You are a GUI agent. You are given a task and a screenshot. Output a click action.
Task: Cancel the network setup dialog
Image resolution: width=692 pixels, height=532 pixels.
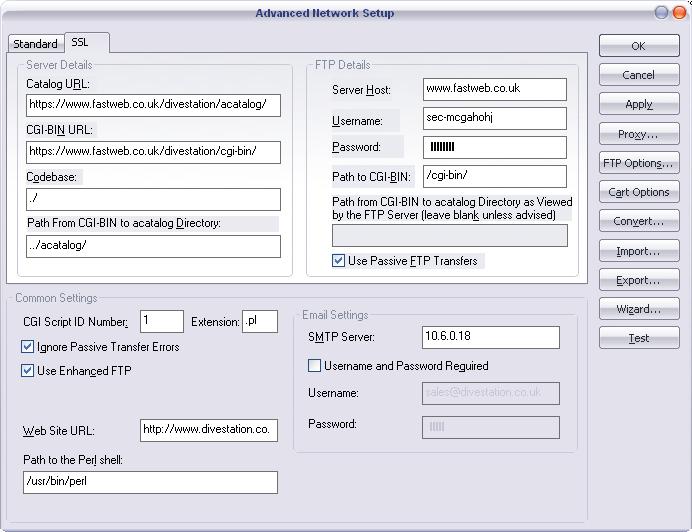(x=638, y=75)
